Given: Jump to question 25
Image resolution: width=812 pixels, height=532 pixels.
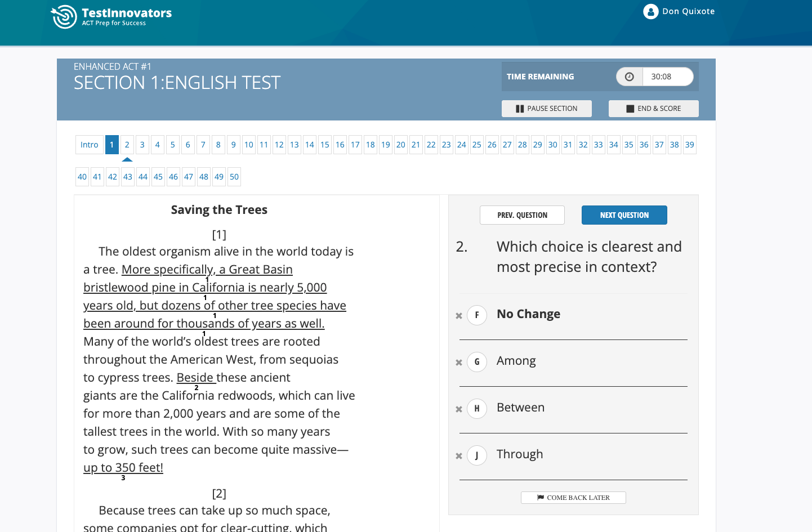Looking at the screenshot, I should [x=476, y=145].
